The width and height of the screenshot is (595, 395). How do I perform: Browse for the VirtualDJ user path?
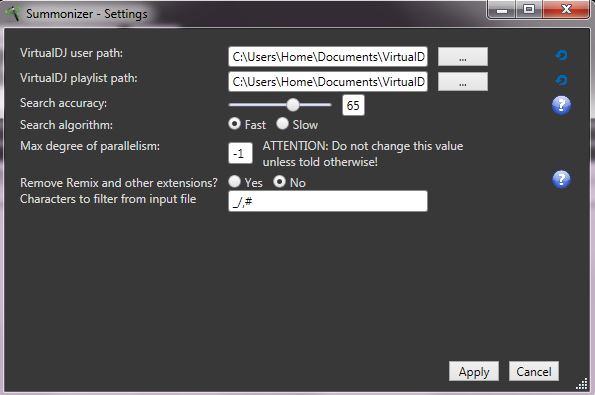pos(463,57)
